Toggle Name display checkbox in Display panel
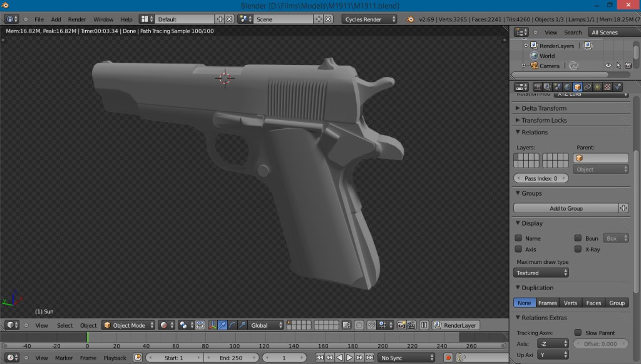Viewport: 641px width, 364px height. point(518,238)
